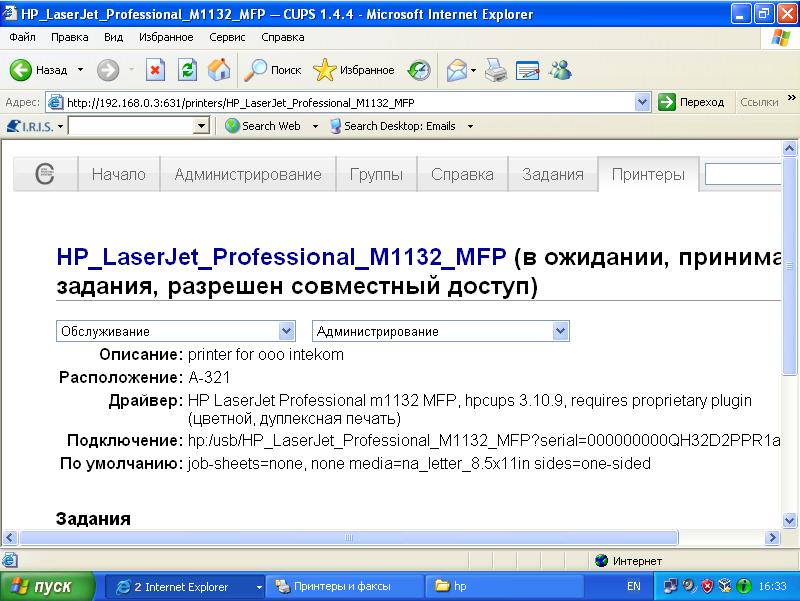Open the Вид menu
The width and height of the screenshot is (800, 601).
(x=113, y=37)
